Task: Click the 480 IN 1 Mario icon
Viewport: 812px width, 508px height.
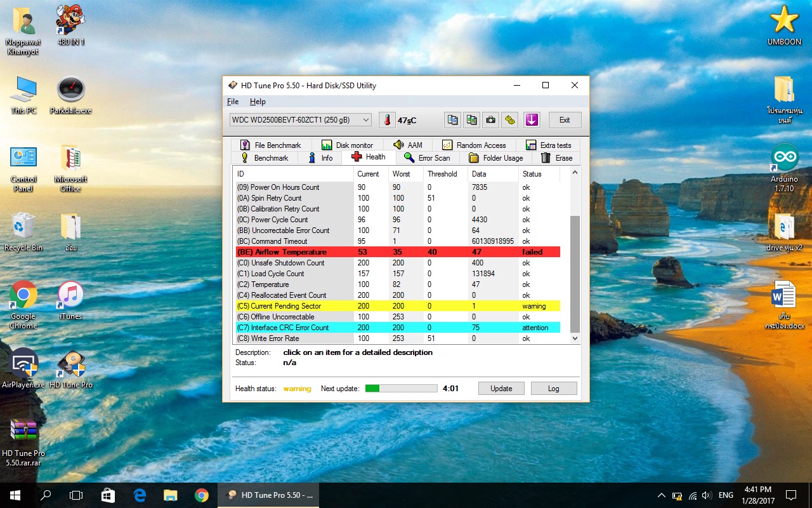Action: point(70,25)
